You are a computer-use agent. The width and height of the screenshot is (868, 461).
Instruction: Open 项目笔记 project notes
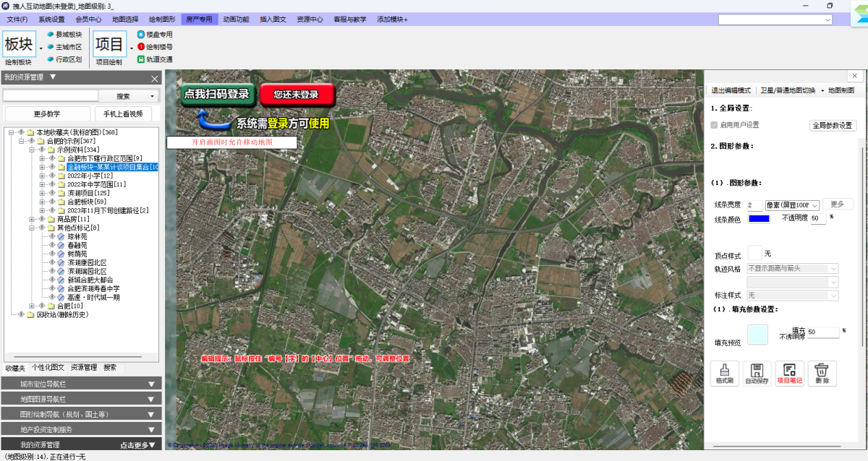click(x=789, y=373)
